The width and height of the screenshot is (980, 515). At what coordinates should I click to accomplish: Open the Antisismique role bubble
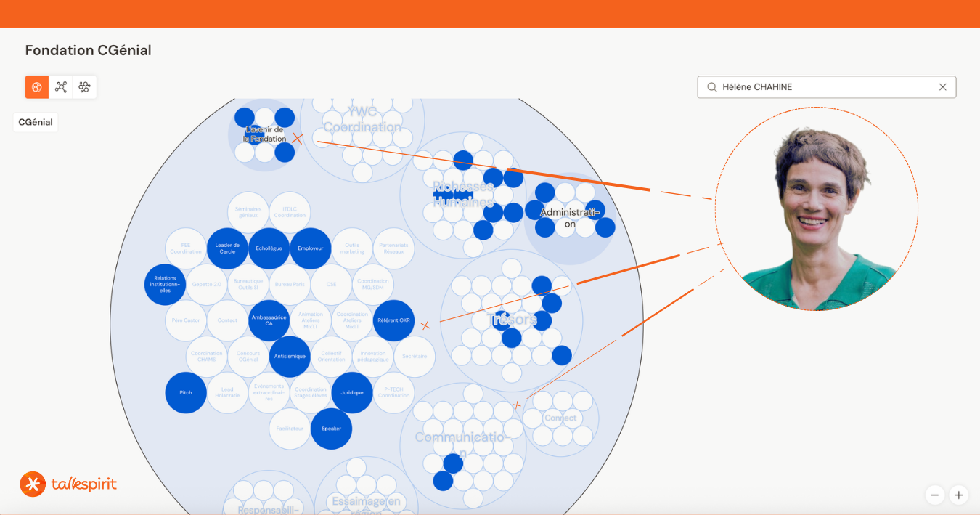[290, 357]
